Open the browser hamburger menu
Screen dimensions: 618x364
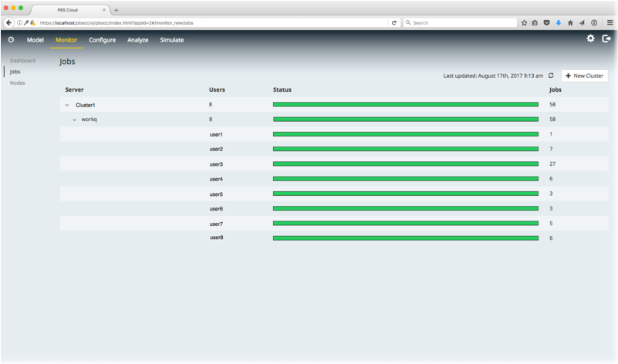click(610, 23)
